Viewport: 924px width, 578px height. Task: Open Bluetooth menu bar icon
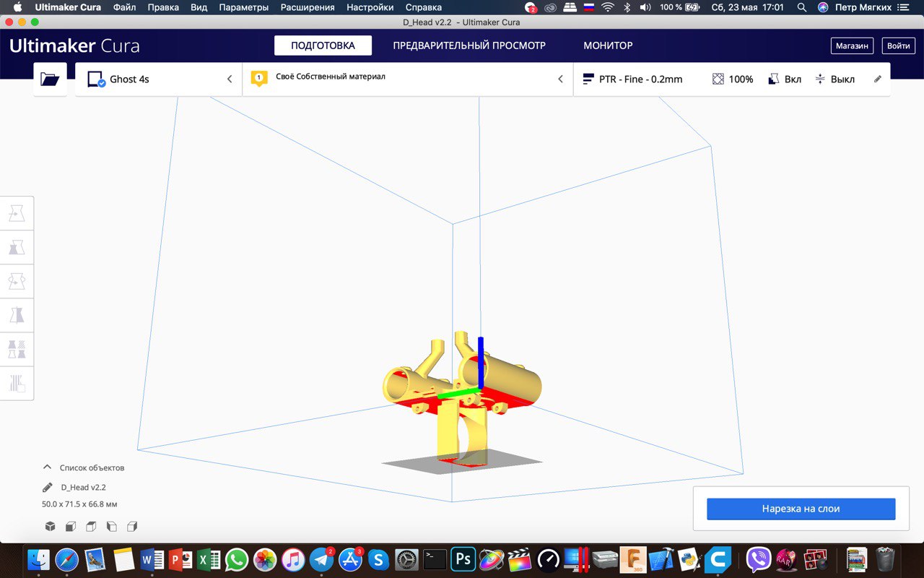627,7
